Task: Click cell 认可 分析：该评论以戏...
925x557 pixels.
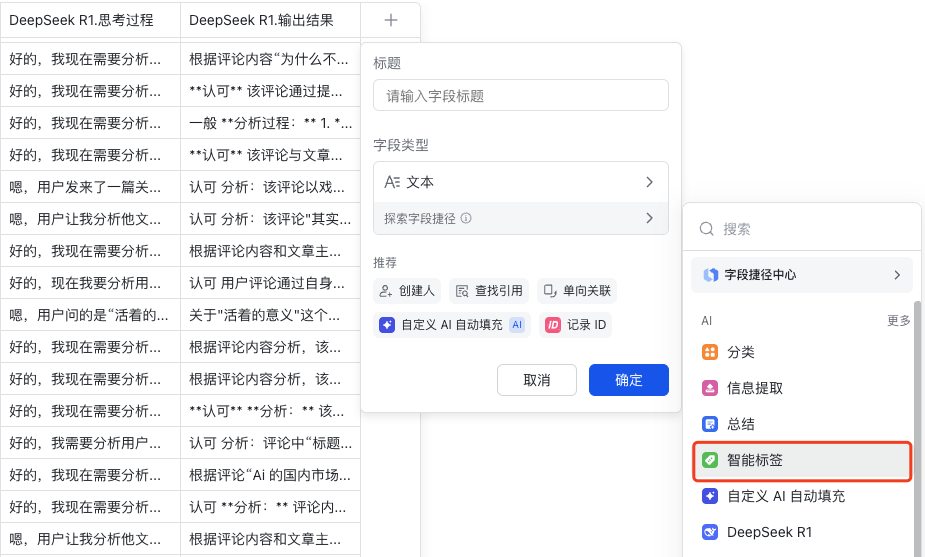Action: pos(270,187)
